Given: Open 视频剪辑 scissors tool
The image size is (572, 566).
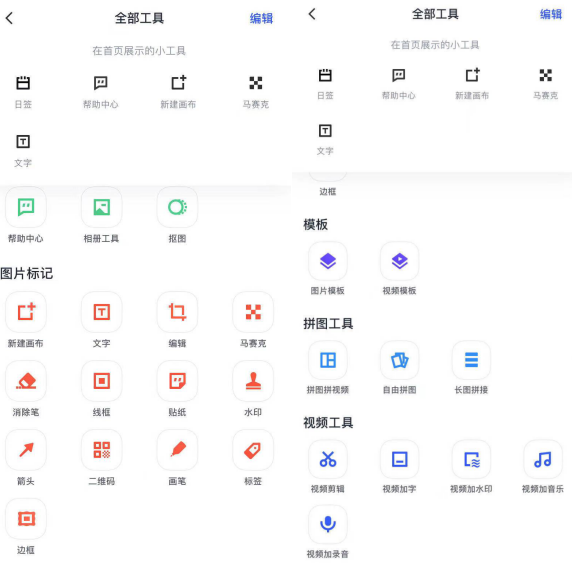Looking at the screenshot, I should pos(328,459).
